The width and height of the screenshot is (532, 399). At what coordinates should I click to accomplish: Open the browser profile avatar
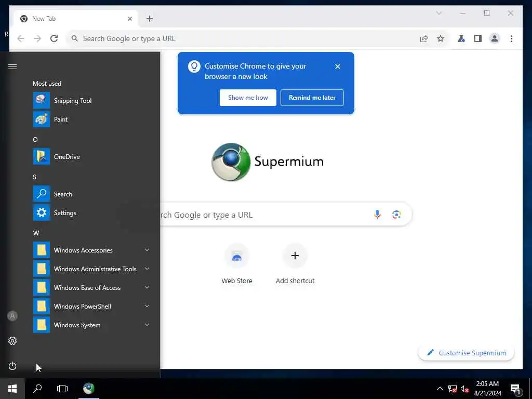[x=495, y=38]
